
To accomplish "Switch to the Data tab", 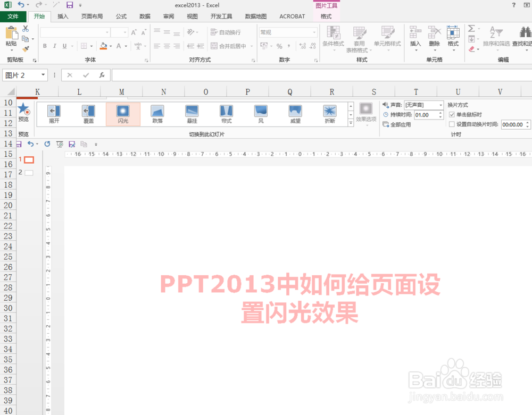I will (145, 16).
